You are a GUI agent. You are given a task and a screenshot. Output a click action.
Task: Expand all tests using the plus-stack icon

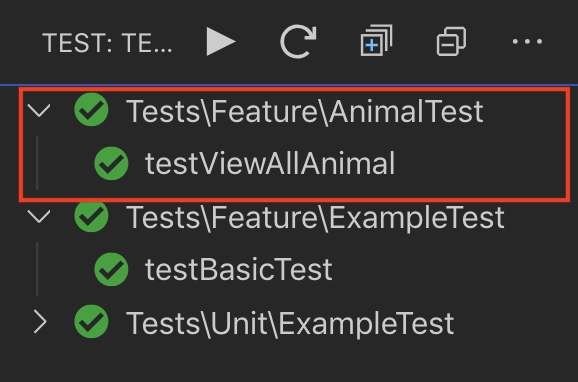pyautogui.click(x=376, y=41)
